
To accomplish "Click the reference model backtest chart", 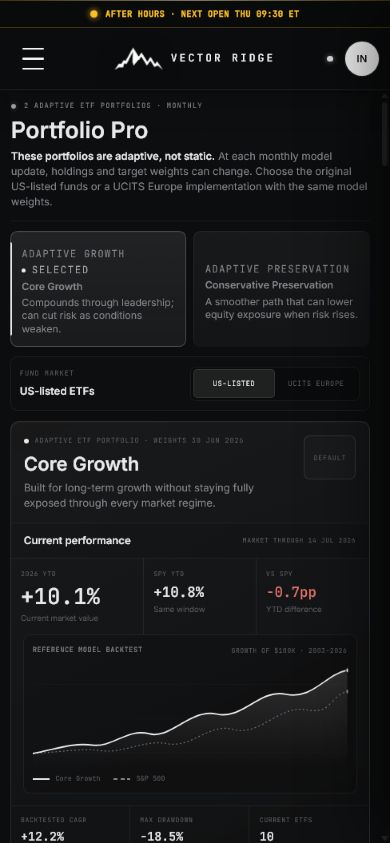I will pos(189,714).
